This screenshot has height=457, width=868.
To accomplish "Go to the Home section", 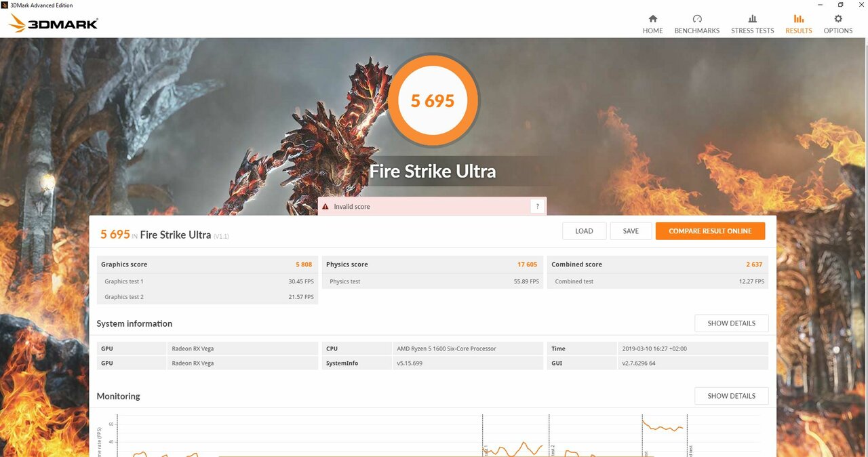I will (652, 24).
